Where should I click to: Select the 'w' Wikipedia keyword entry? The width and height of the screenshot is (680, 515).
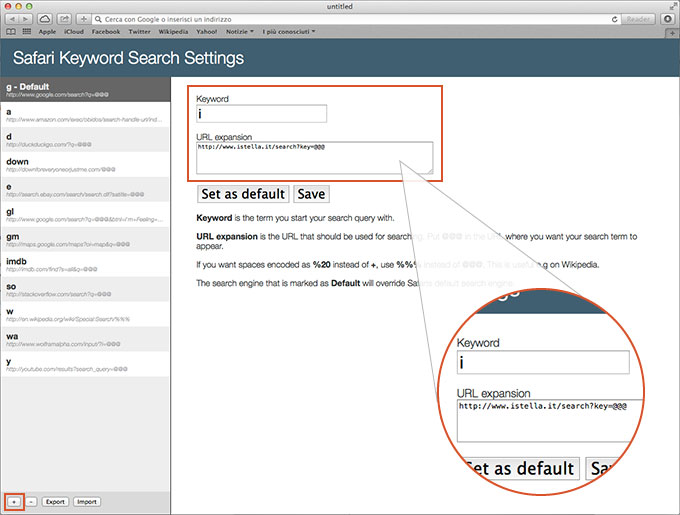85,314
